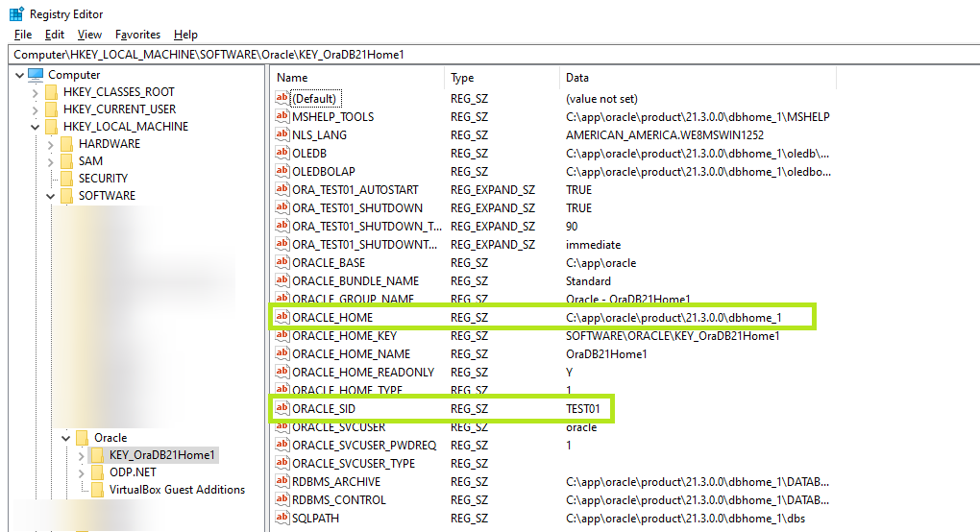This screenshot has width=980, height=532.
Task: Click the 'immediate' data value
Action: 593,245
